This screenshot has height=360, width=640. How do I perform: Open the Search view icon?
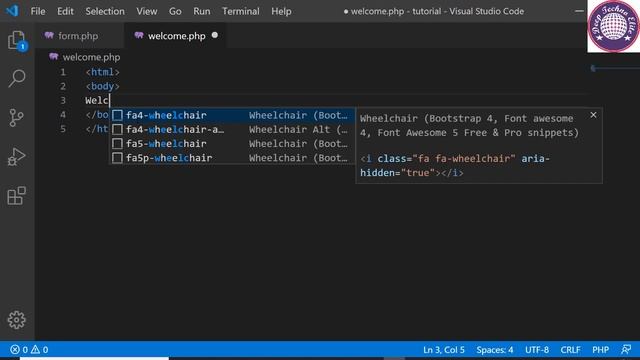(x=17, y=78)
